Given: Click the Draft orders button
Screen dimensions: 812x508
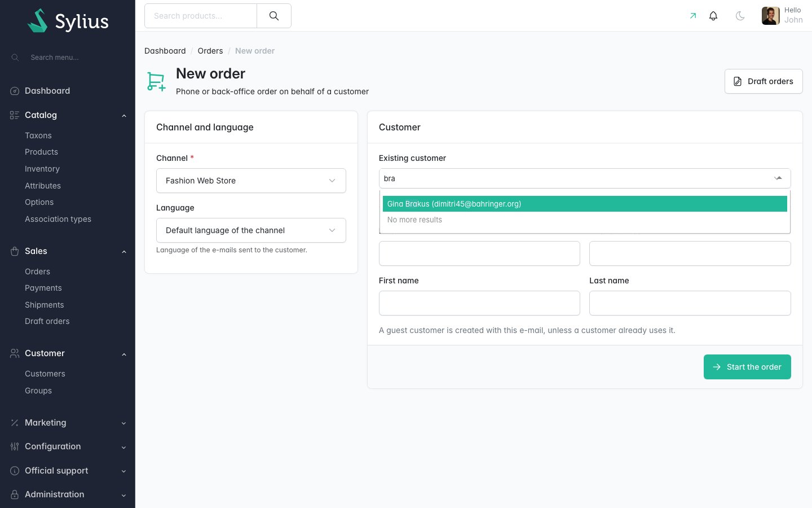Looking at the screenshot, I should coord(764,81).
